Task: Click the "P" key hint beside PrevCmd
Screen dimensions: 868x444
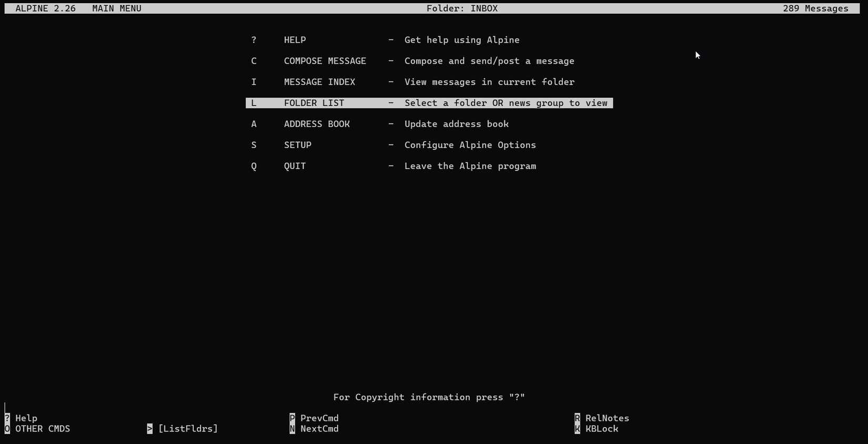Action: (x=292, y=418)
